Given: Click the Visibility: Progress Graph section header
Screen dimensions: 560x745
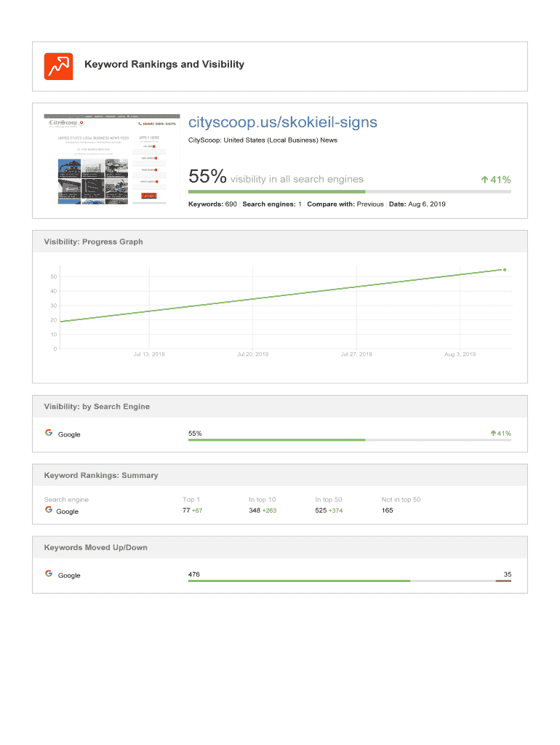Looking at the screenshot, I should [x=94, y=242].
